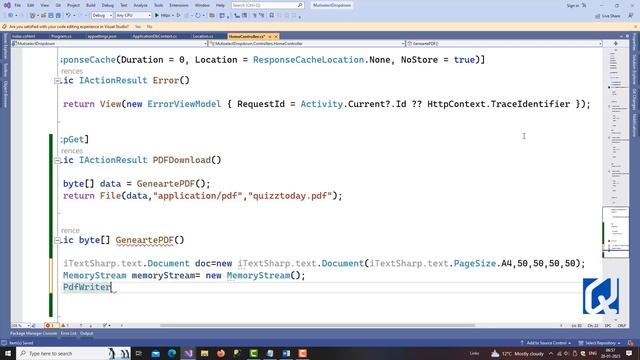Viewport: 640px width, 360px height.
Task: Open the Build menu
Action: pos(91,5)
